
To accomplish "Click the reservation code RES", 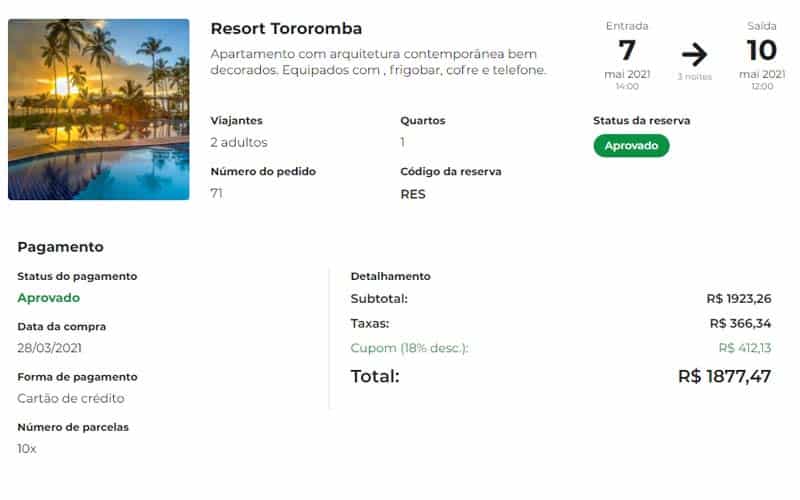I will tap(413, 194).
